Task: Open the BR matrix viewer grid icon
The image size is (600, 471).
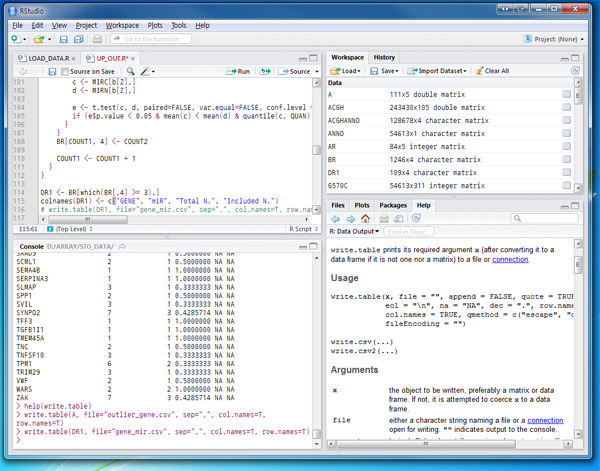Action: tap(566, 160)
